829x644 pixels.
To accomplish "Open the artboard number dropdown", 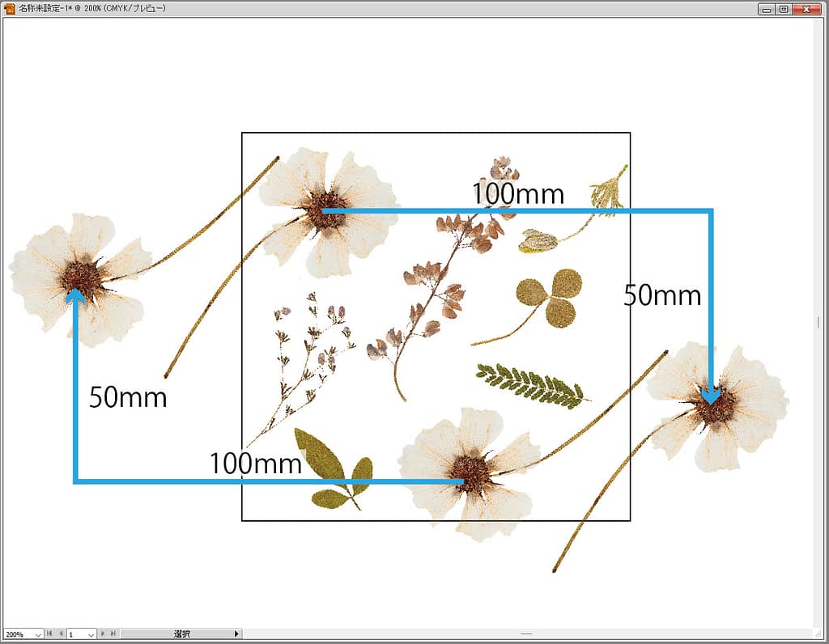I will pos(91,634).
